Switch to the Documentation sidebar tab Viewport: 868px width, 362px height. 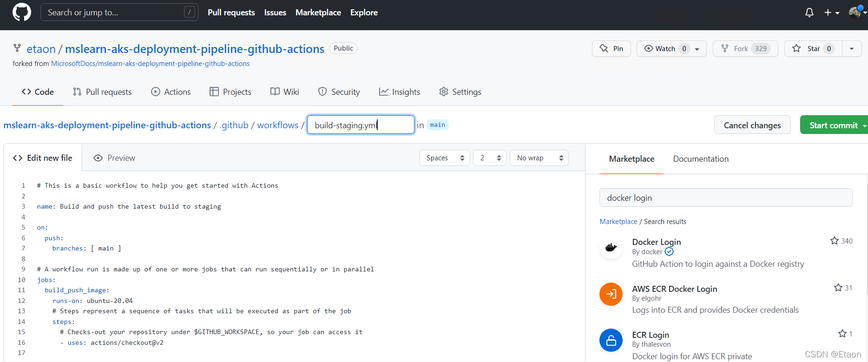(701, 159)
